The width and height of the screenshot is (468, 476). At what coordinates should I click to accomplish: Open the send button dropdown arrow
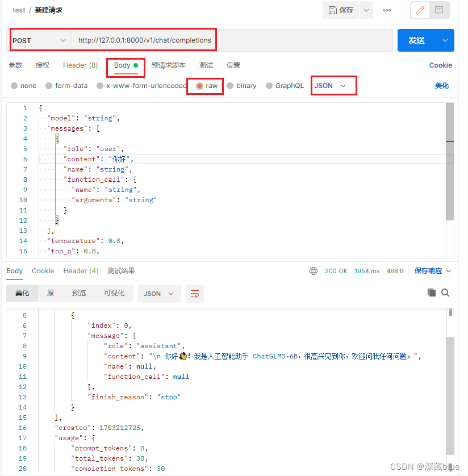pyautogui.click(x=445, y=40)
